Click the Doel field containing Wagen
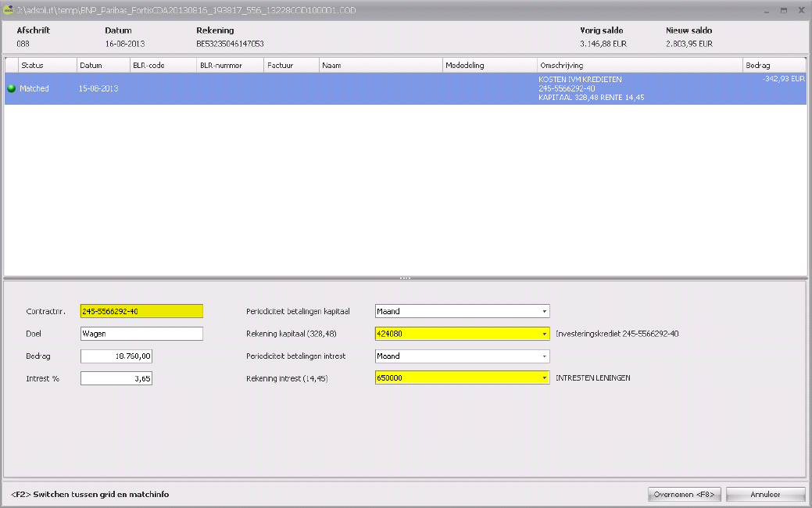The image size is (812, 508). pos(141,334)
